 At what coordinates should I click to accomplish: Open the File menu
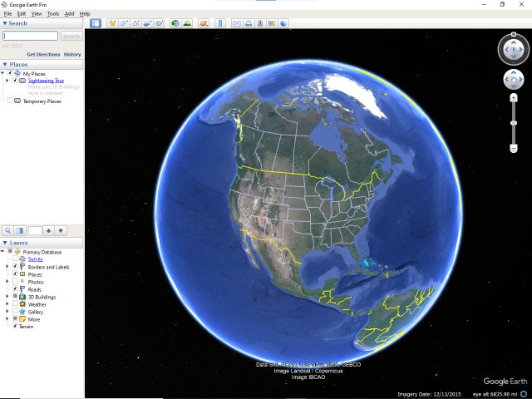[x=7, y=14]
